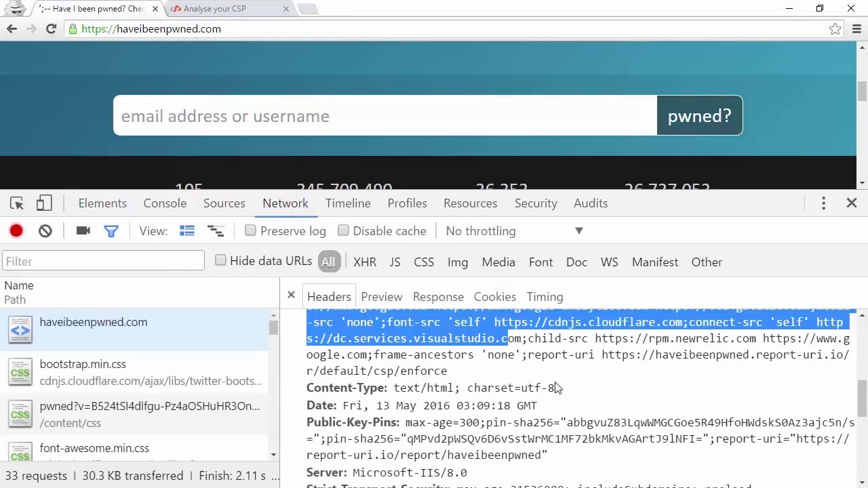Open the Audits panel tab
Screen dimensions: 868x488
coord(591,203)
